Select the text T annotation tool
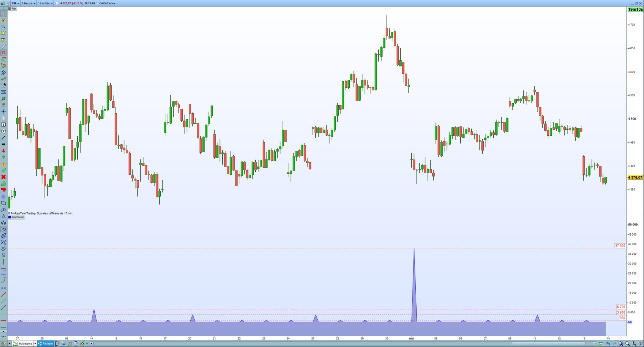Viewport: 644px width, 347px height. tap(3, 125)
